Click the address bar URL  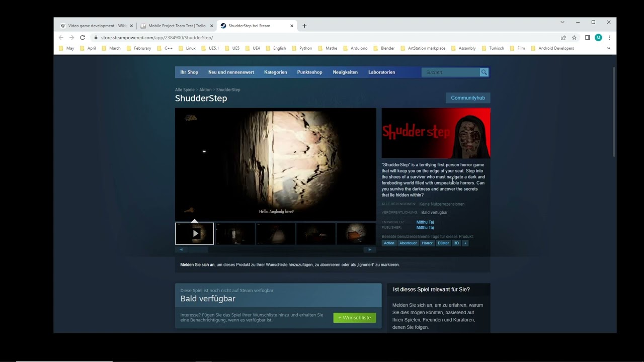point(157,38)
